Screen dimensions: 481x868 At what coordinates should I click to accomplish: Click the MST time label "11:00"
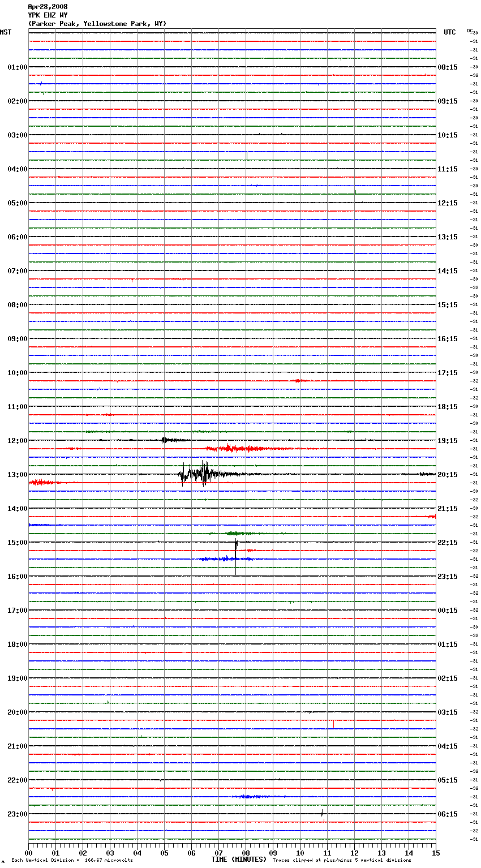click(x=18, y=407)
